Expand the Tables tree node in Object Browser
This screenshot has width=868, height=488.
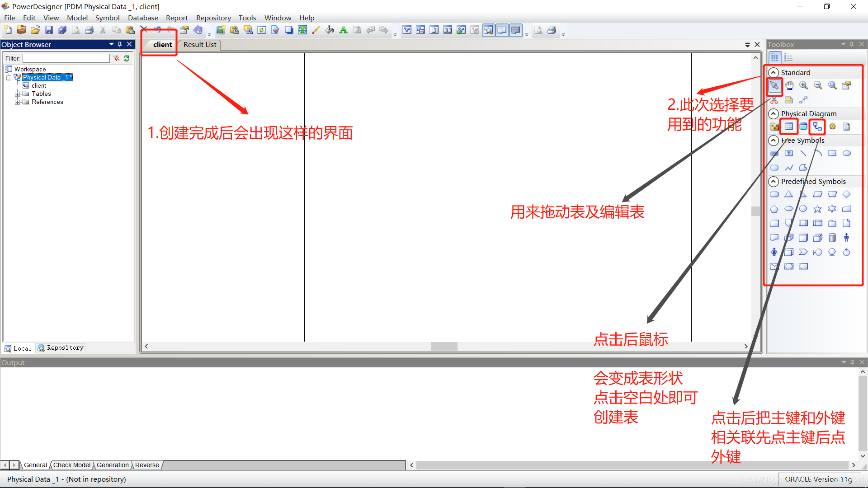16,94
